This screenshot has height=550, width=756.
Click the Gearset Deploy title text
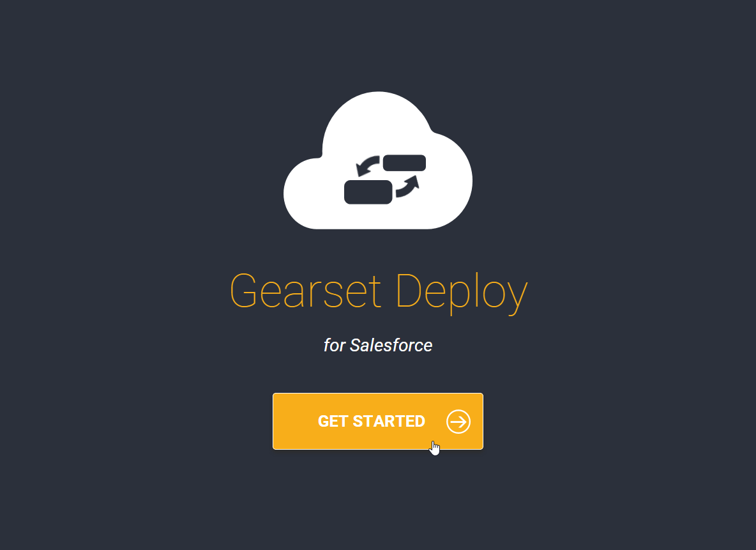tap(378, 291)
